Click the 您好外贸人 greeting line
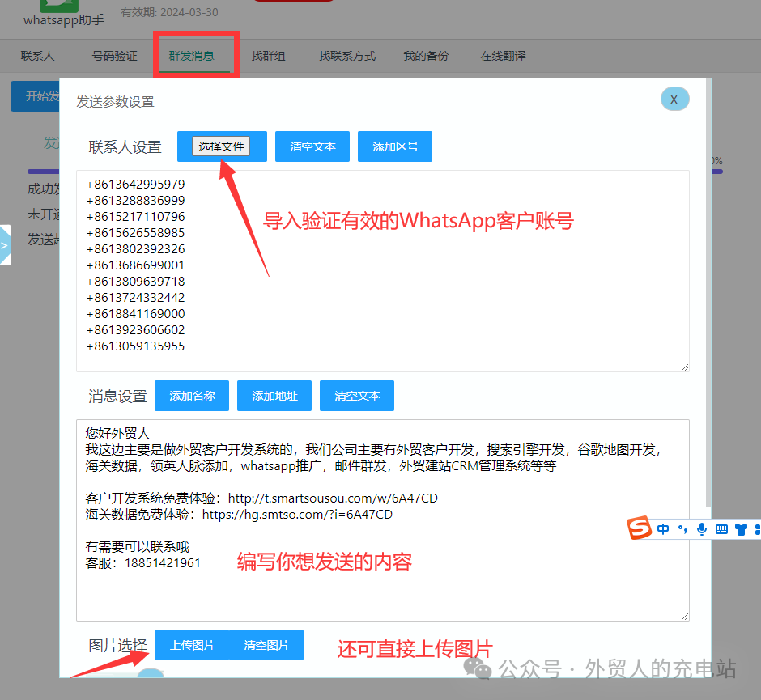 point(118,433)
